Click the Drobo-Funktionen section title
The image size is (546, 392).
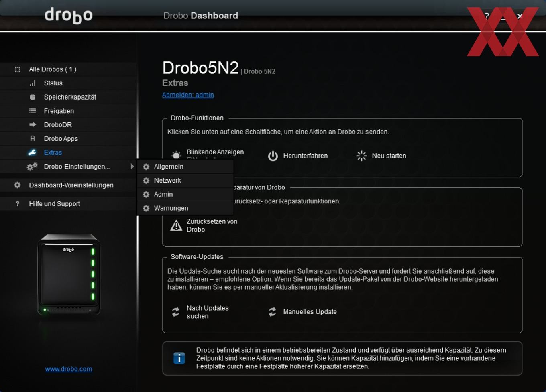pyautogui.click(x=197, y=118)
